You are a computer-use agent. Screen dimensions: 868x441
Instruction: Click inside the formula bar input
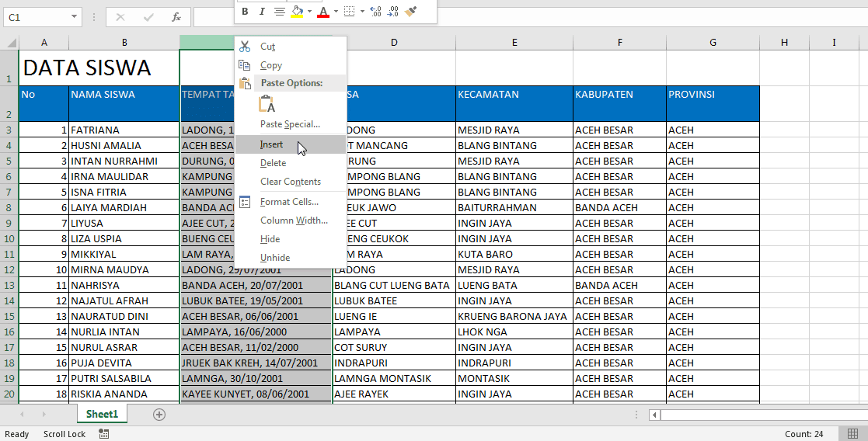(530, 18)
